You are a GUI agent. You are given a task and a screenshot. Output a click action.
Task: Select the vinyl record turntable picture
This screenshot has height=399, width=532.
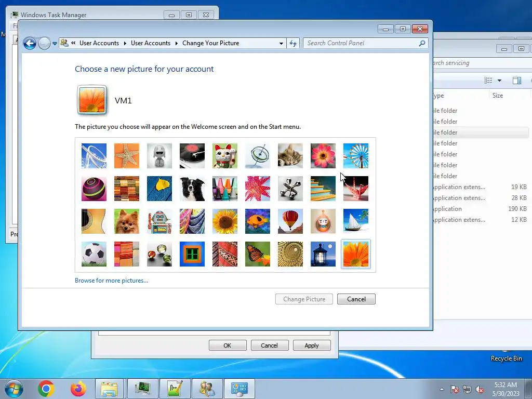(192, 156)
